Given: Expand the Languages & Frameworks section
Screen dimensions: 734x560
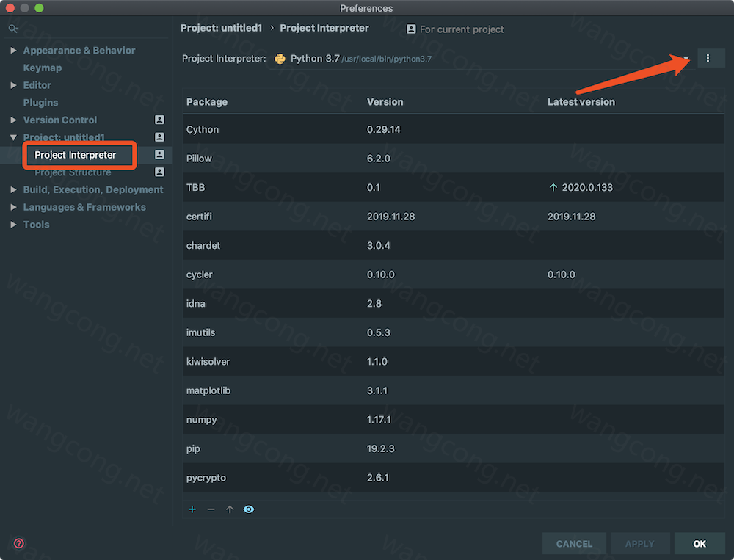Looking at the screenshot, I should point(13,207).
